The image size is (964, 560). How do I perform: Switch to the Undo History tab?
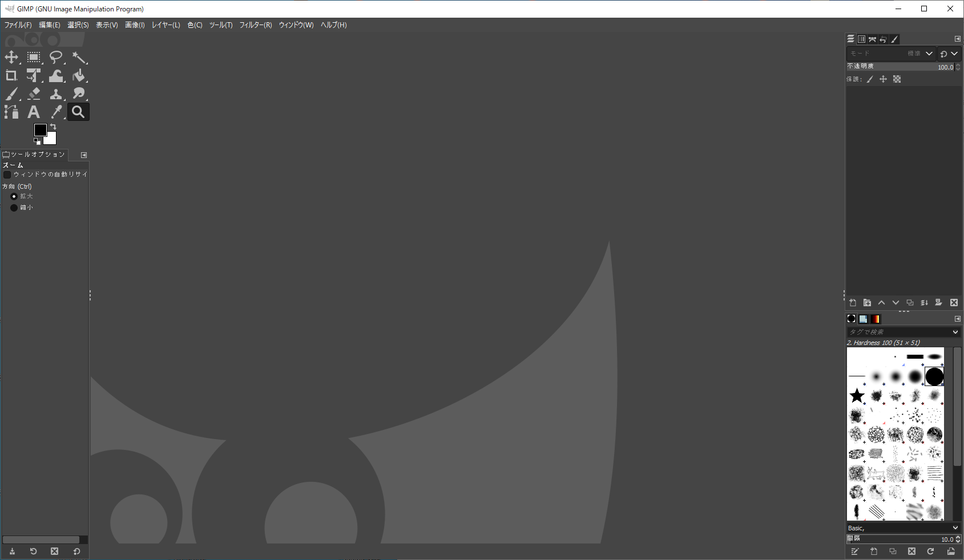884,39
